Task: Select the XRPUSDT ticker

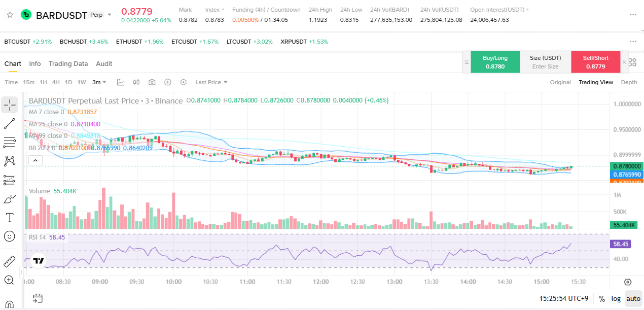Action: click(304, 42)
